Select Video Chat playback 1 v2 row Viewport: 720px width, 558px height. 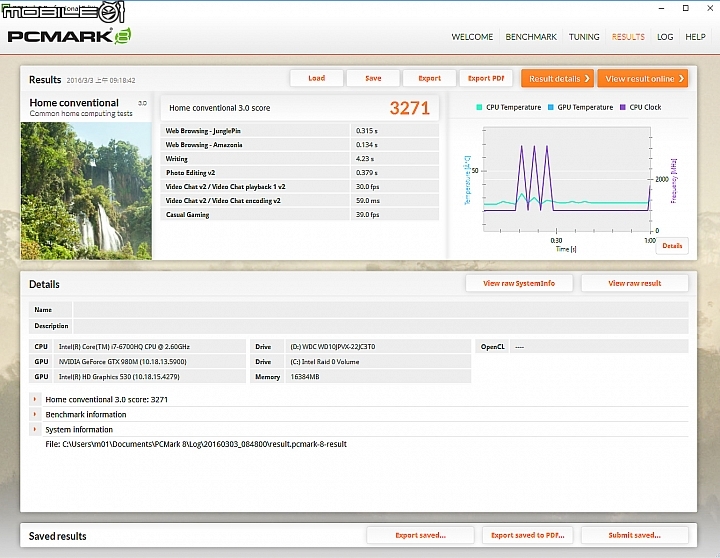(x=299, y=186)
